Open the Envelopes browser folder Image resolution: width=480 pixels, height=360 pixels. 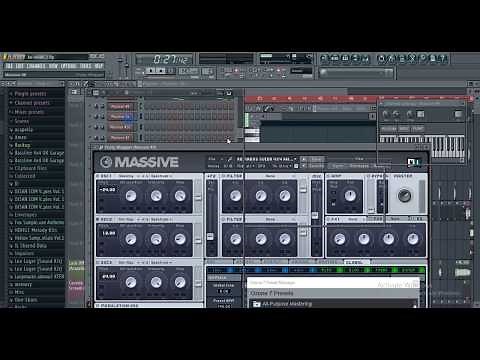pyautogui.click(x=25, y=215)
